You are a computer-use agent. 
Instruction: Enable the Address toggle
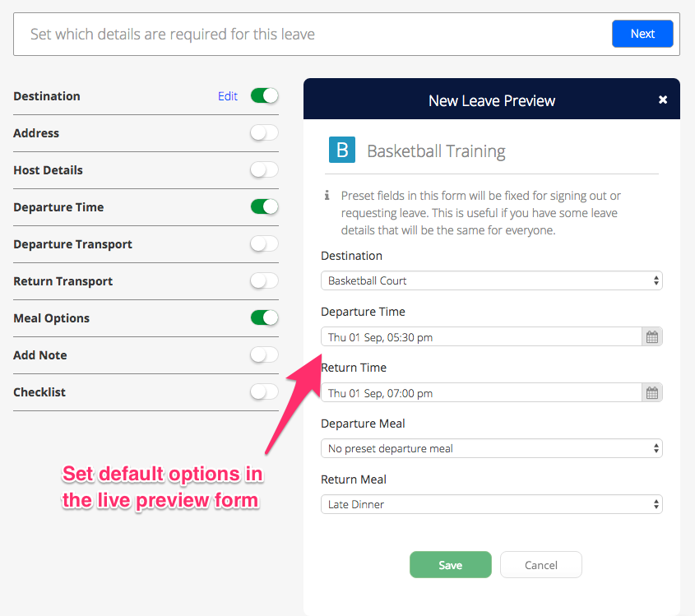[x=264, y=133]
